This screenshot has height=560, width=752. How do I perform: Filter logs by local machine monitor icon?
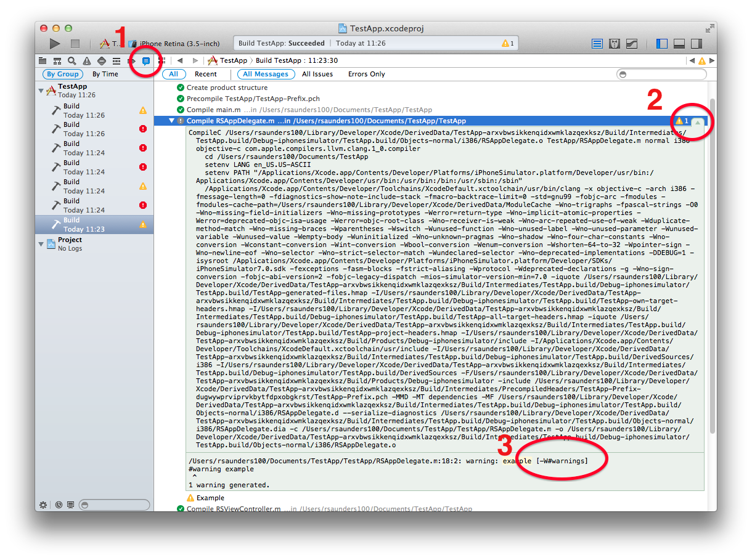[70, 505]
